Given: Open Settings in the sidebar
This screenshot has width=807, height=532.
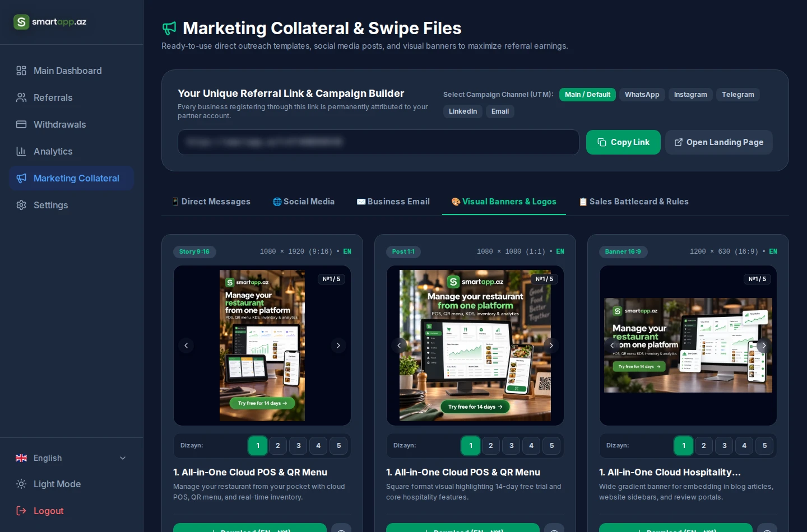Looking at the screenshot, I should point(71,205).
